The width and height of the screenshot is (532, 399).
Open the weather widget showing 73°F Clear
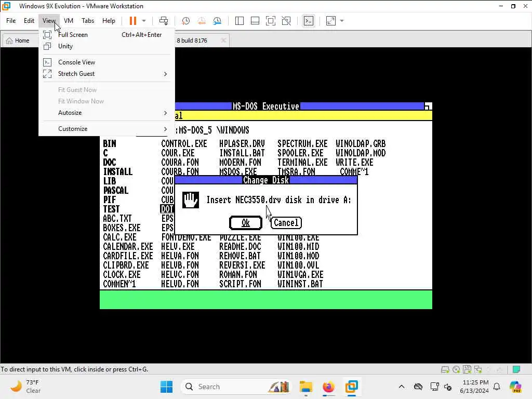tap(25, 387)
